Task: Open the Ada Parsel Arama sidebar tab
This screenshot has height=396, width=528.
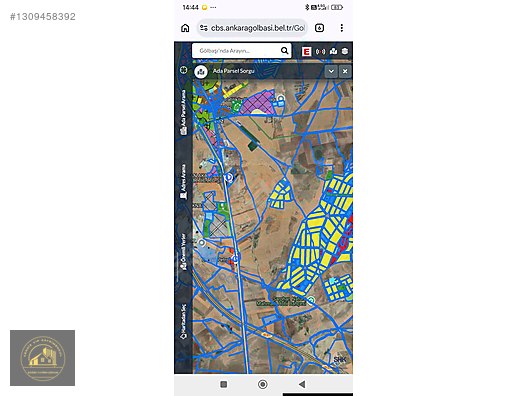Action: coord(184,112)
